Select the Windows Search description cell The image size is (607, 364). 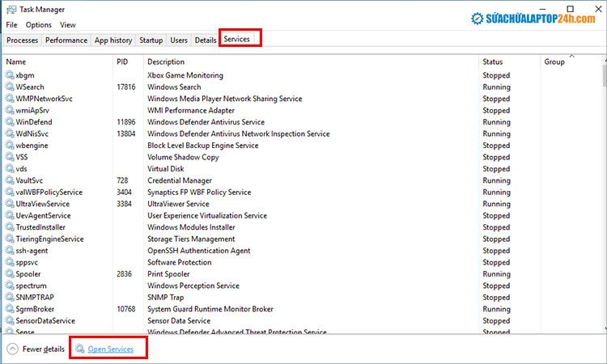coord(174,87)
